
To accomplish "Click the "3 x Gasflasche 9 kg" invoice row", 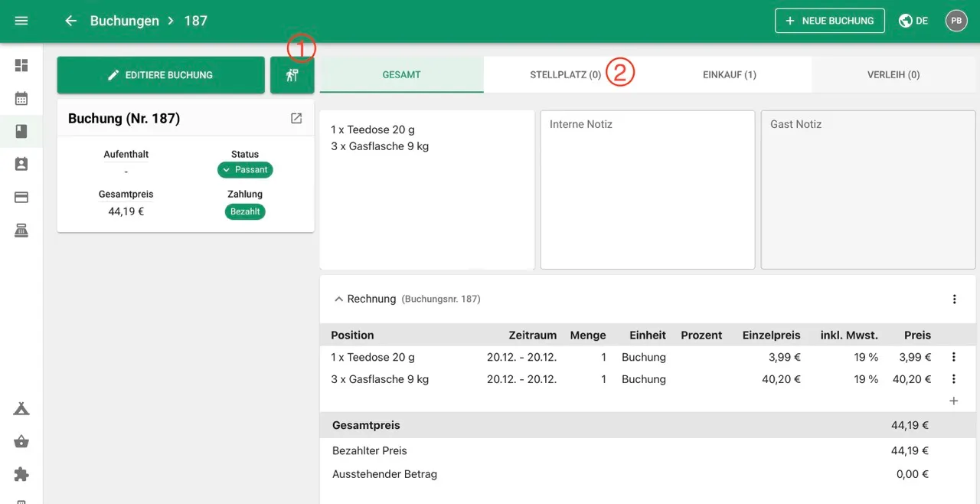I will click(648, 379).
